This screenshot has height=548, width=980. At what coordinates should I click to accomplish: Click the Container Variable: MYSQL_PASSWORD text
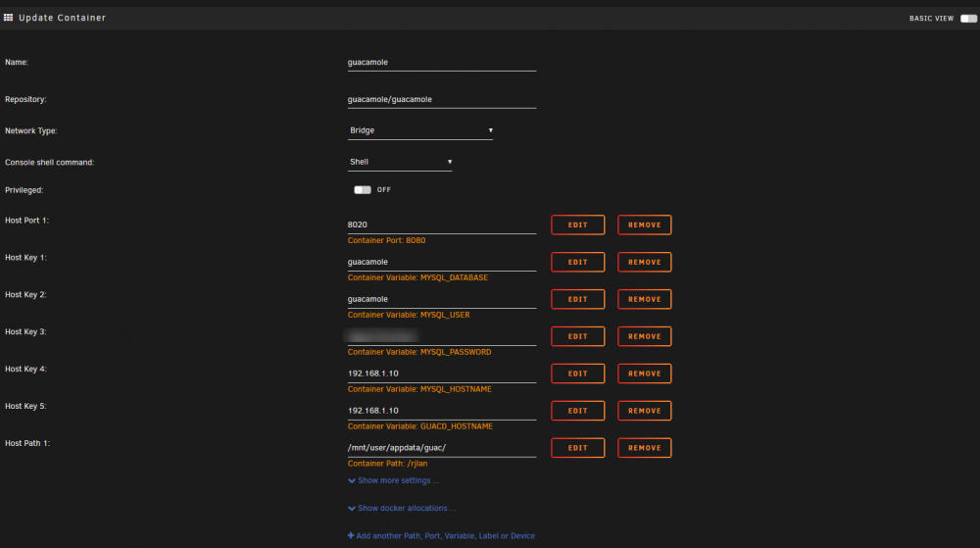[419, 352]
